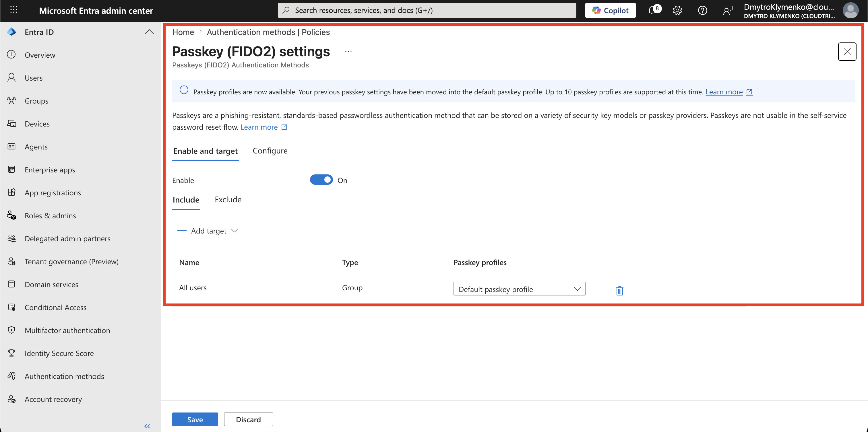Click the Groups icon in sidebar
This screenshot has height=432, width=868.
point(11,100)
